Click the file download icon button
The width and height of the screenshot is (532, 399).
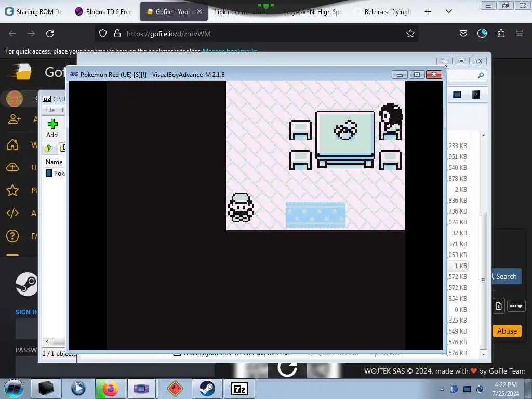(498, 306)
